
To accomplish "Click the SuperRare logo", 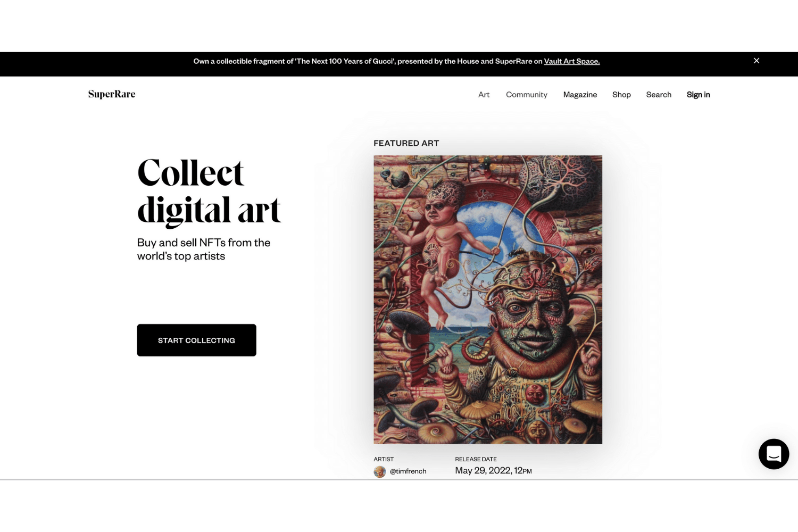I will pyautogui.click(x=112, y=94).
